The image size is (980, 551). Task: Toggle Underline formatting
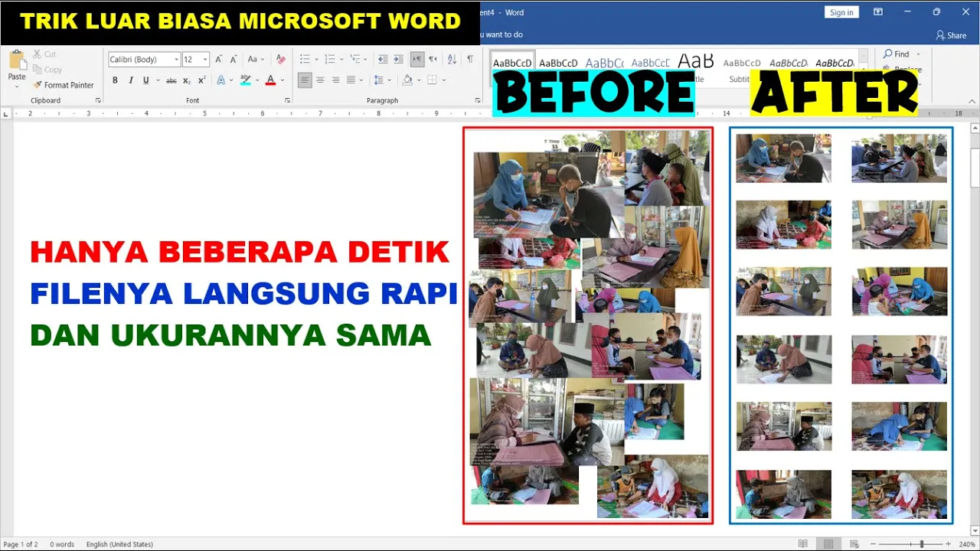click(x=145, y=80)
